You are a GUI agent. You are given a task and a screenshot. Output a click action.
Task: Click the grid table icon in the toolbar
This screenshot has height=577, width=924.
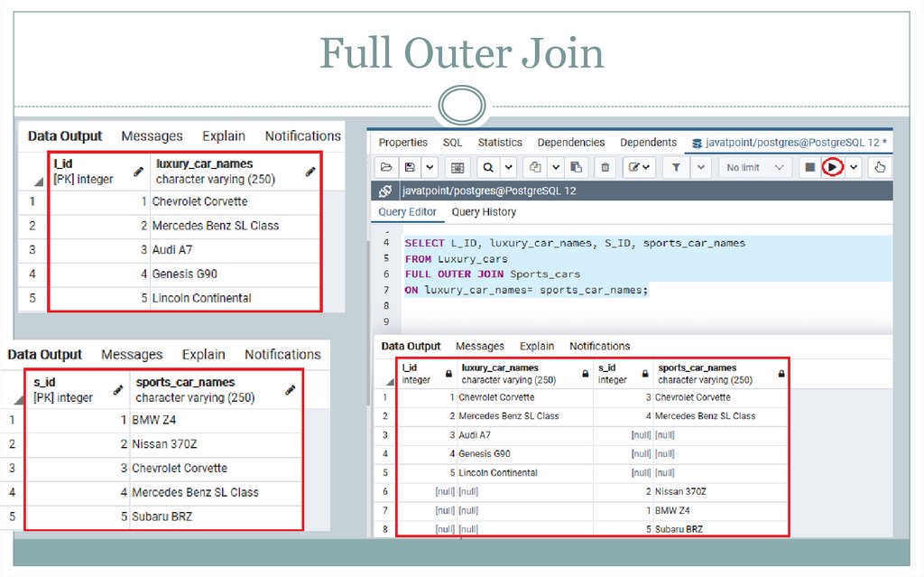pyautogui.click(x=457, y=168)
